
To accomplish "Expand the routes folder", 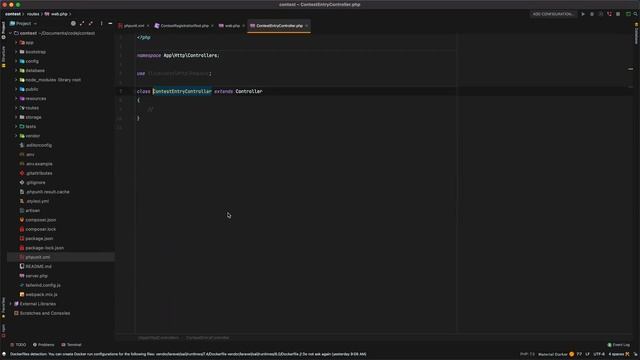I will pyautogui.click(x=16, y=108).
